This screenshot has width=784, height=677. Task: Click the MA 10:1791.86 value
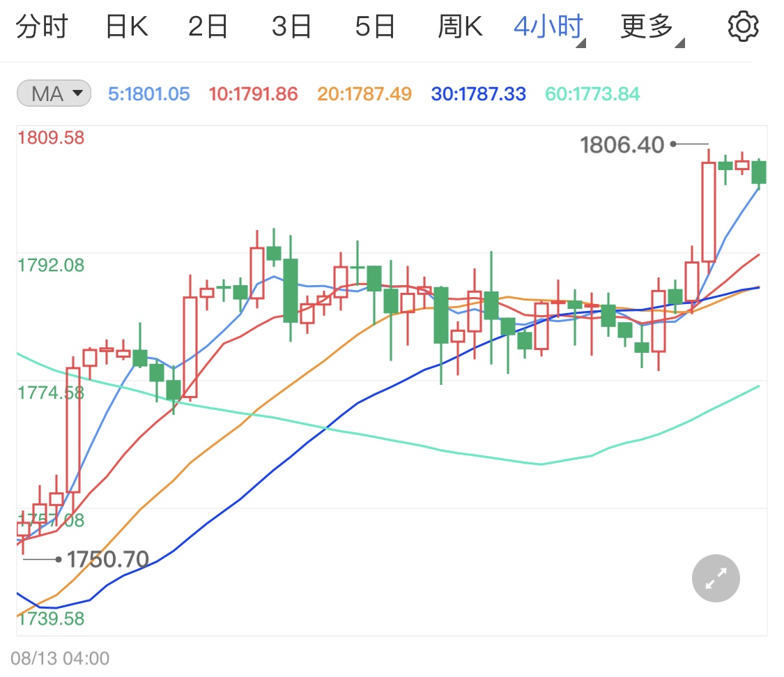[x=253, y=94]
